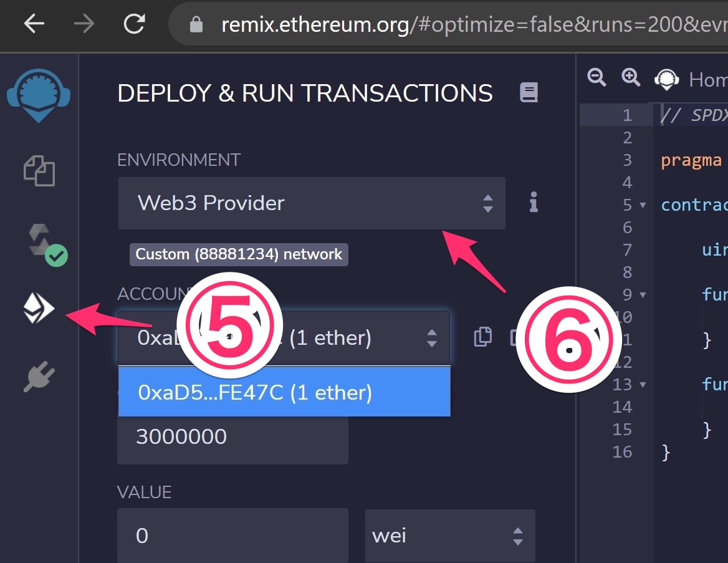This screenshot has height=563, width=728.
Task: Click the Remix logo in the sidebar
Action: (x=39, y=95)
